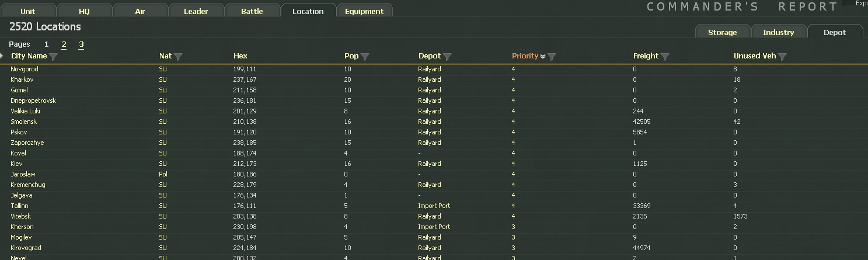
Task: Sort the table by Hex column
Action: click(240, 56)
